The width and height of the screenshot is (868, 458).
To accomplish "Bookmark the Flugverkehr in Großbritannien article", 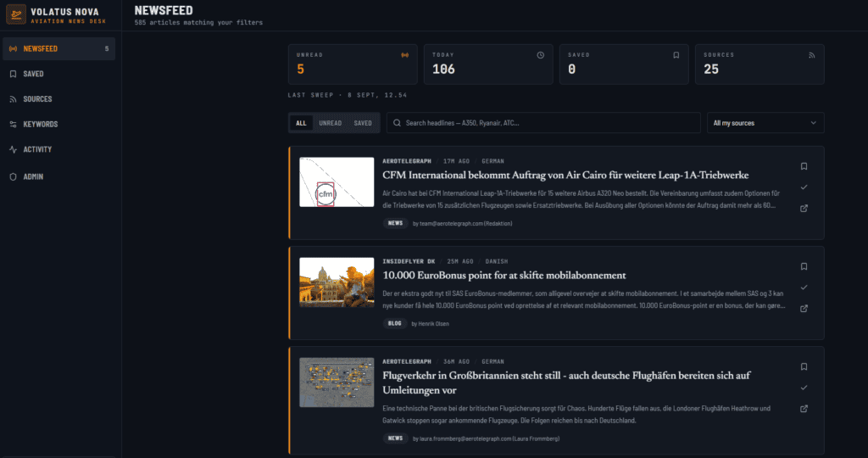I will [x=804, y=366].
